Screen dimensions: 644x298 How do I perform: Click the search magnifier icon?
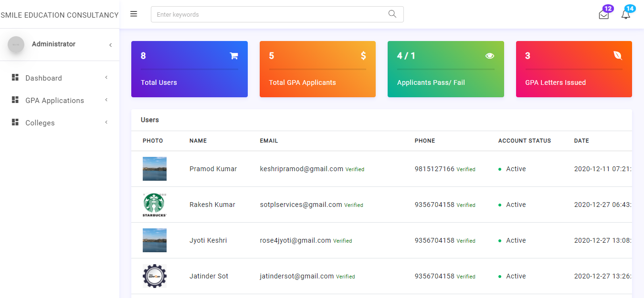click(x=392, y=14)
